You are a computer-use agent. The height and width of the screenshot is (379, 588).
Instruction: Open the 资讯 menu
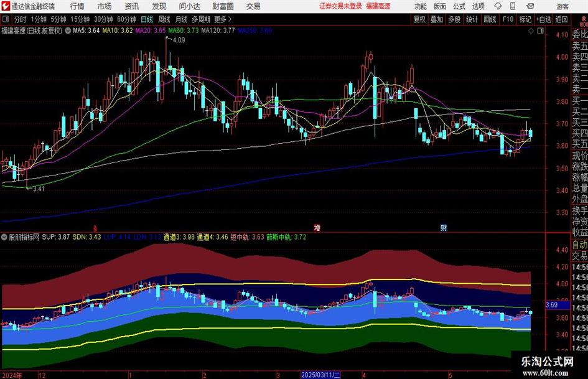tap(132, 6)
